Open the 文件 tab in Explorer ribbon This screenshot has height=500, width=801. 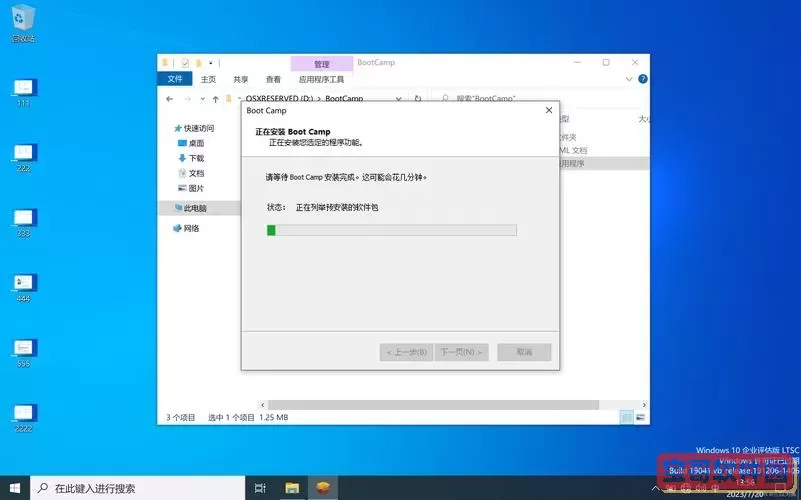(175, 79)
